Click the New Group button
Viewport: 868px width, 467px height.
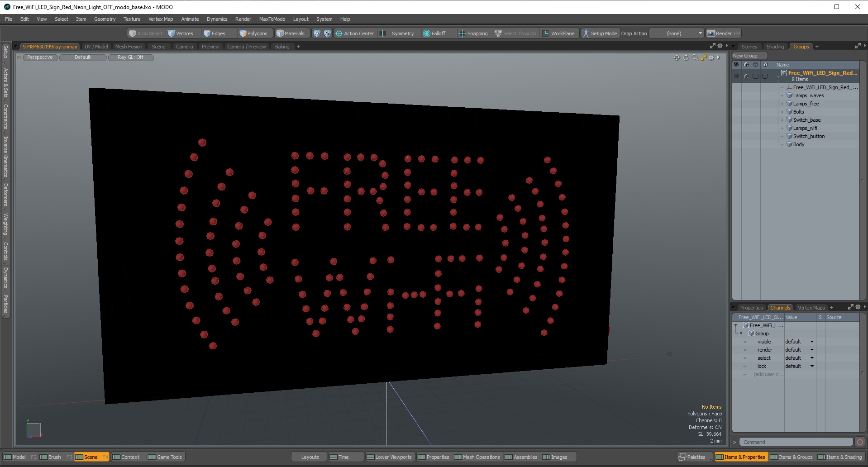coord(749,56)
